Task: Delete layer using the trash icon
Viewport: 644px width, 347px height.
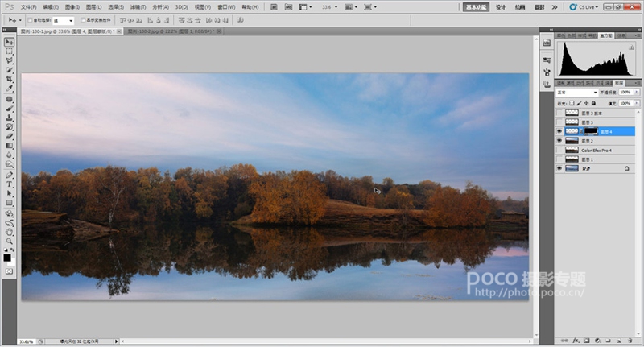Action: 630,341
